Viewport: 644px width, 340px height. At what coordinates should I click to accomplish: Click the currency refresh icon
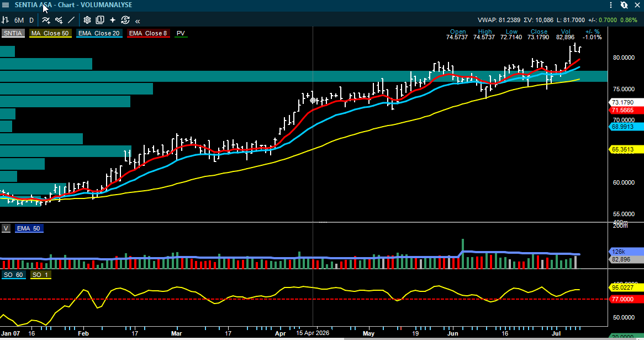(x=125, y=20)
